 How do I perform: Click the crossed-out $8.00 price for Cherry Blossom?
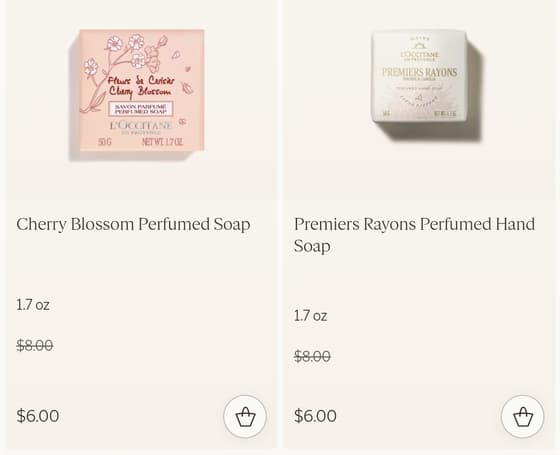(35, 345)
